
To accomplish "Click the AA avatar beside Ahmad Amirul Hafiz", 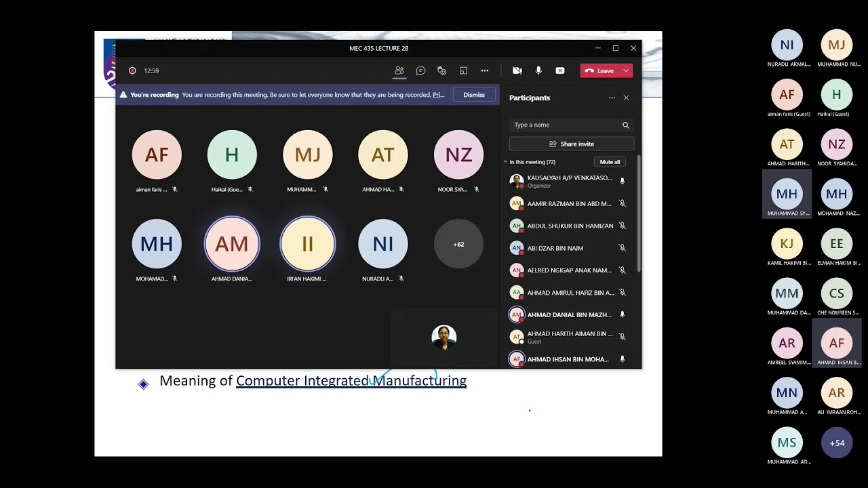I will (517, 292).
